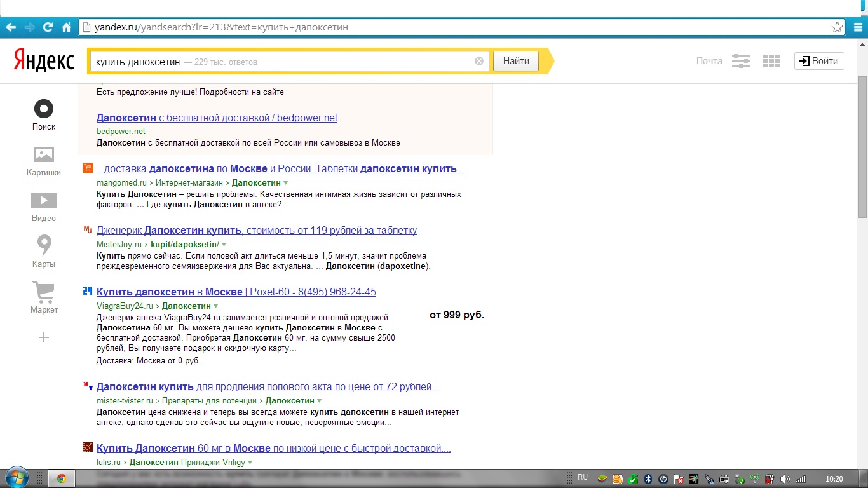Go back with the browser back arrow
Image resolution: width=868 pixels, height=488 pixels.
point(10,27)
